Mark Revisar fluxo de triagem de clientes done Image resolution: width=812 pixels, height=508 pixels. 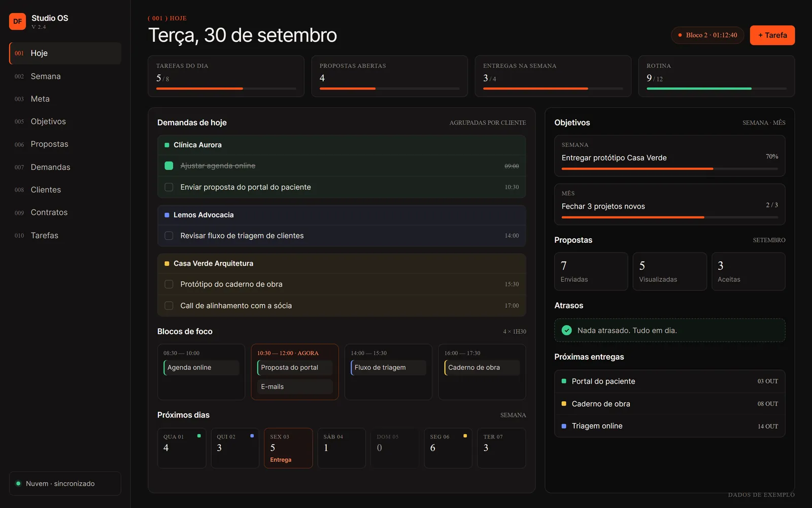coord(169,236)
